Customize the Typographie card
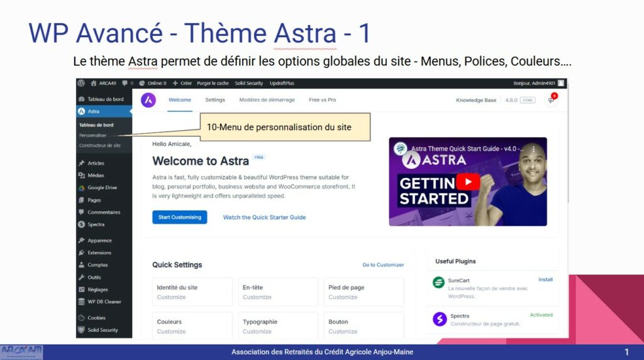Screen dimensions: 644x360 point(278,326)
